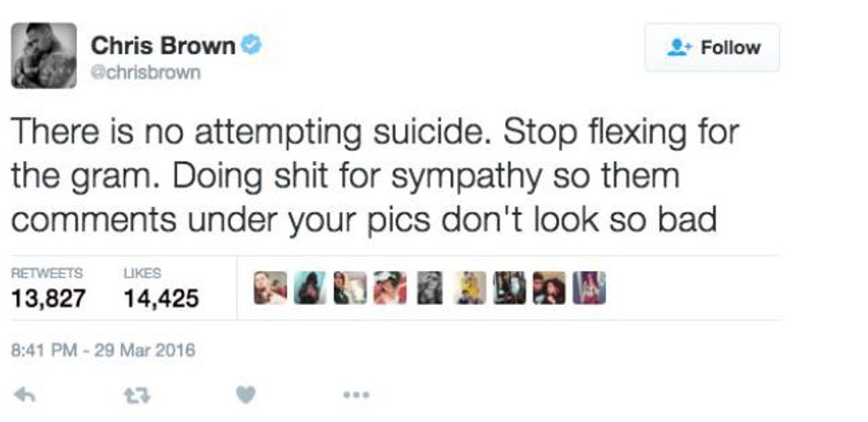Like the tweet with the heart icon
Screen dimensions: 868x422
[246, 395]
